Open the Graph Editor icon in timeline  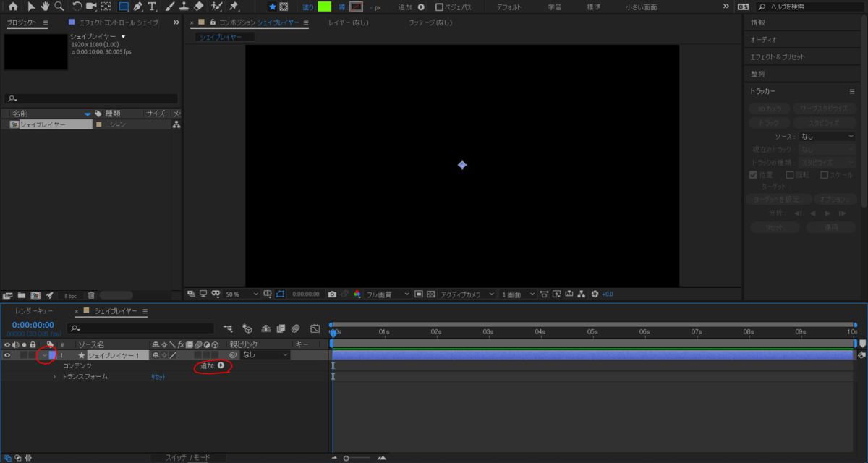[x=315, y=328]
